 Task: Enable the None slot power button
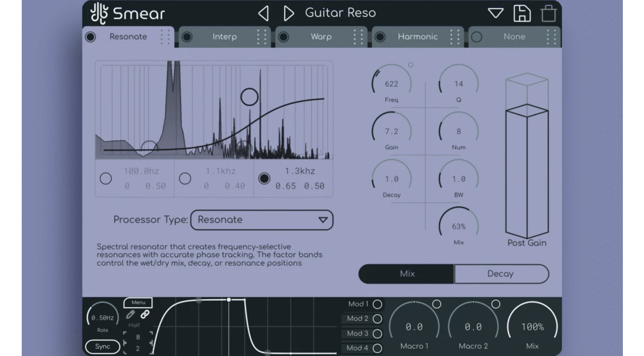pyautogui.click(x=477, y=37)
